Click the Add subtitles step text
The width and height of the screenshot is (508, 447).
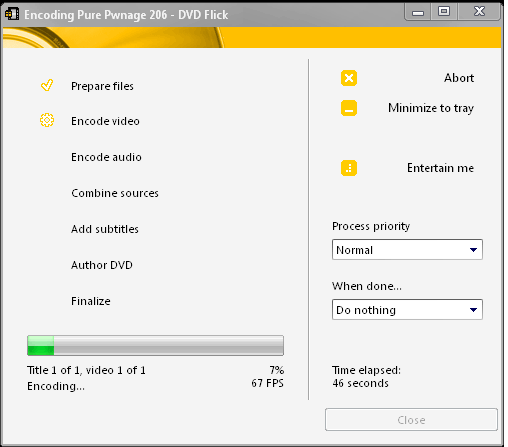click(x=105, y=229)
